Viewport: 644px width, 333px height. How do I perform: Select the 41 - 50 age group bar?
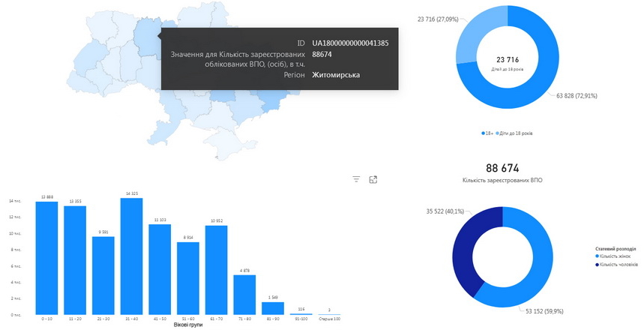pos(160,269)
